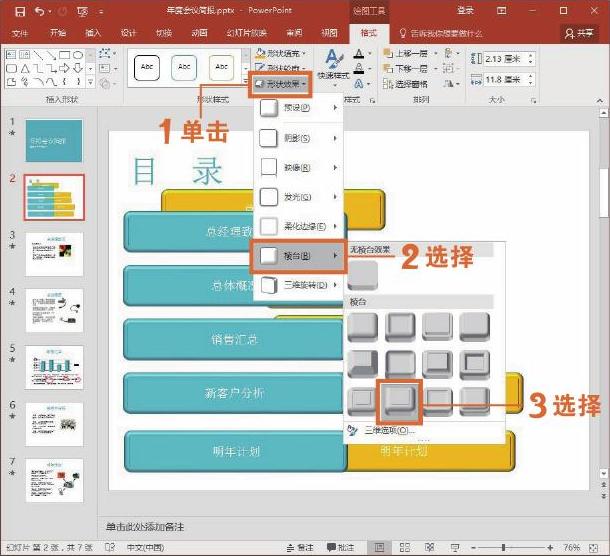Click the 销售汇总 teal shape on slide
The height and width of the screenshot is (556, 610).
[234, 339]
